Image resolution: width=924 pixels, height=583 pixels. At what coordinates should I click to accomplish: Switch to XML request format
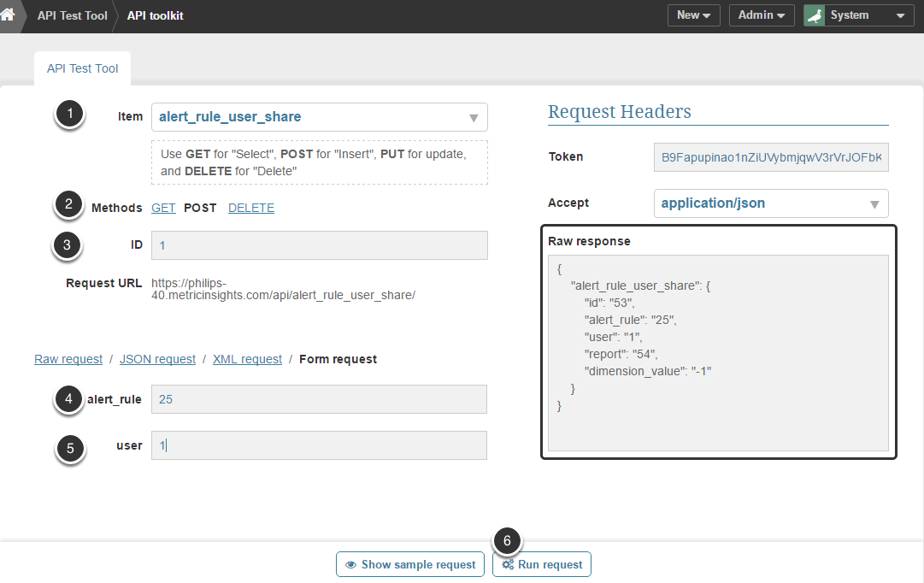pyautogui.click(x=247, y=359)
